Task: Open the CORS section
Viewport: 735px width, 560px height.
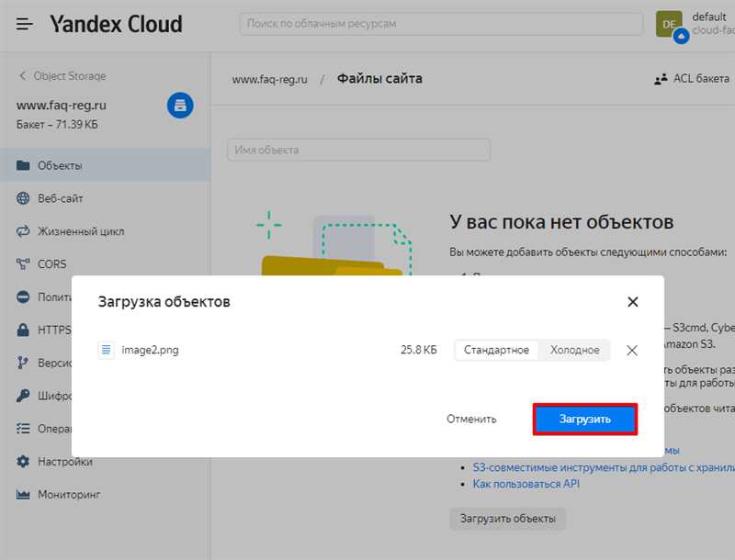Action: (106, 264)
